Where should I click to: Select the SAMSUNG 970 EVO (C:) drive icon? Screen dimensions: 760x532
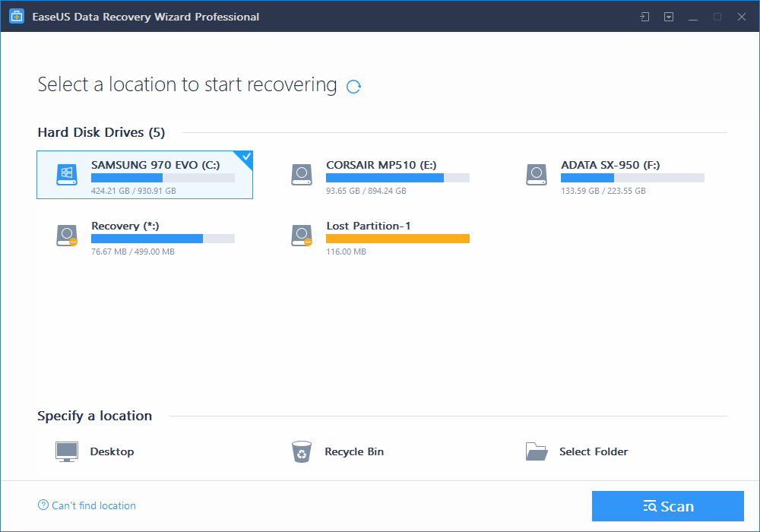pos(66,174)
